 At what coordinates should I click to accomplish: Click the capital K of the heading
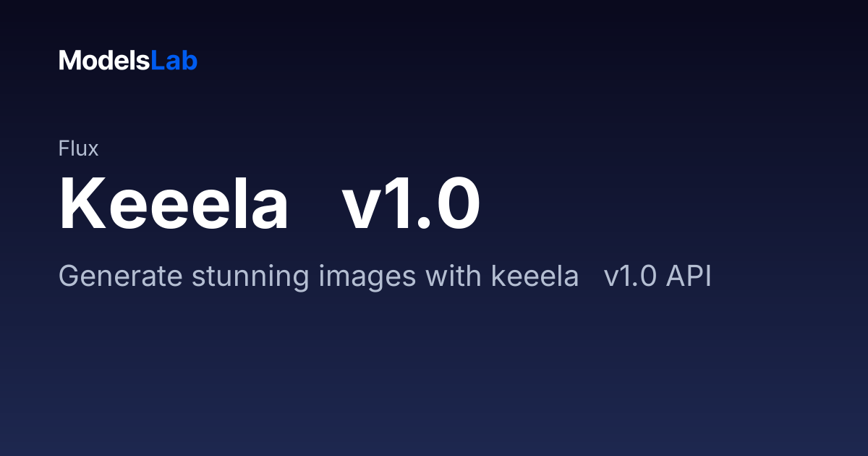pos(81,203)
